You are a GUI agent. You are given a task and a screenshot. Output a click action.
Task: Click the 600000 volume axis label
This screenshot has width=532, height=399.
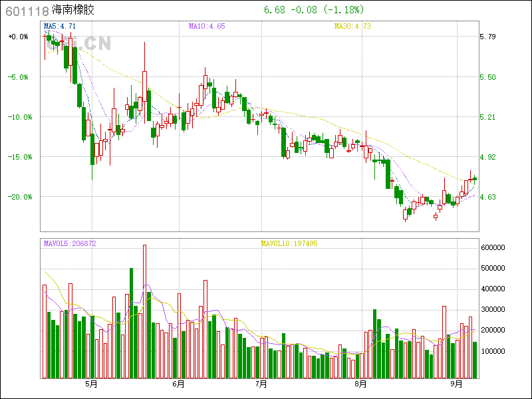pyautogui.click(x=495, y=247)
